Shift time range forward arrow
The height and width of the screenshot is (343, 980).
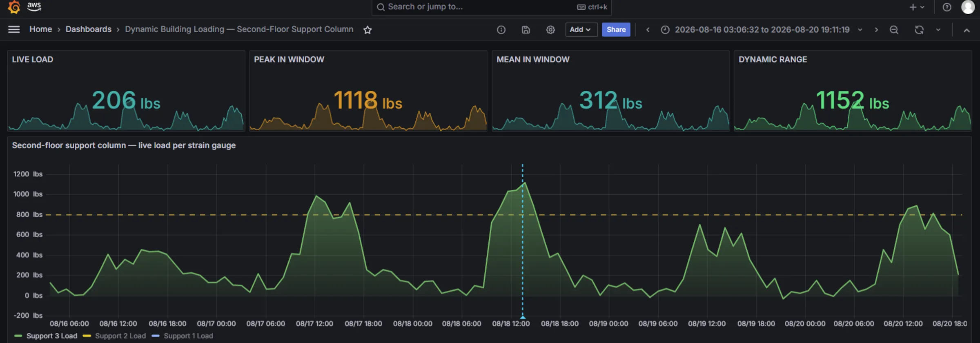coord(876,30)
